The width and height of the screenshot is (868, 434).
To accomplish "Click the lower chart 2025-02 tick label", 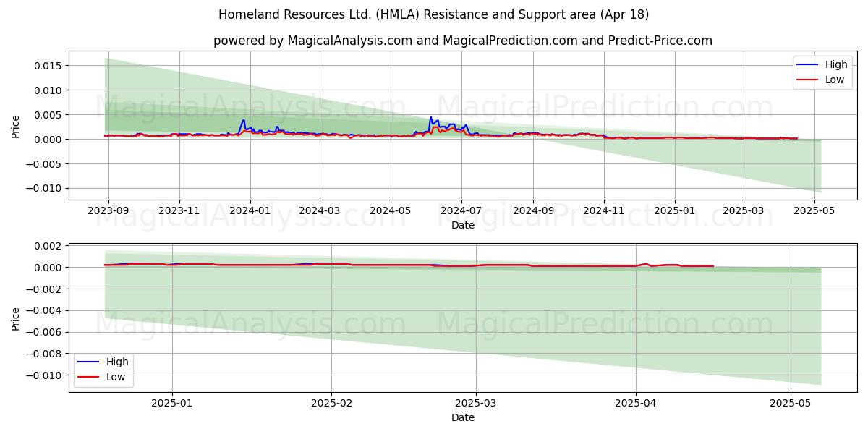I will 331,404.
